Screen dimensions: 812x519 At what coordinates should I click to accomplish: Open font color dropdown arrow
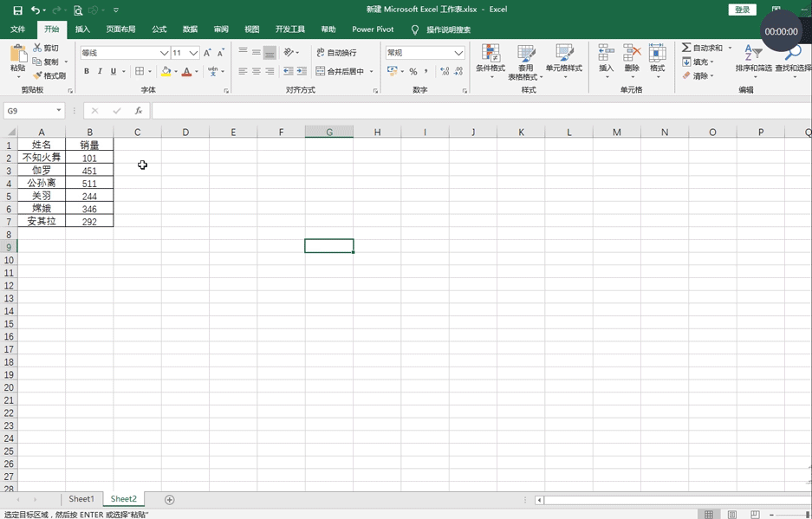tap(196, 71)
